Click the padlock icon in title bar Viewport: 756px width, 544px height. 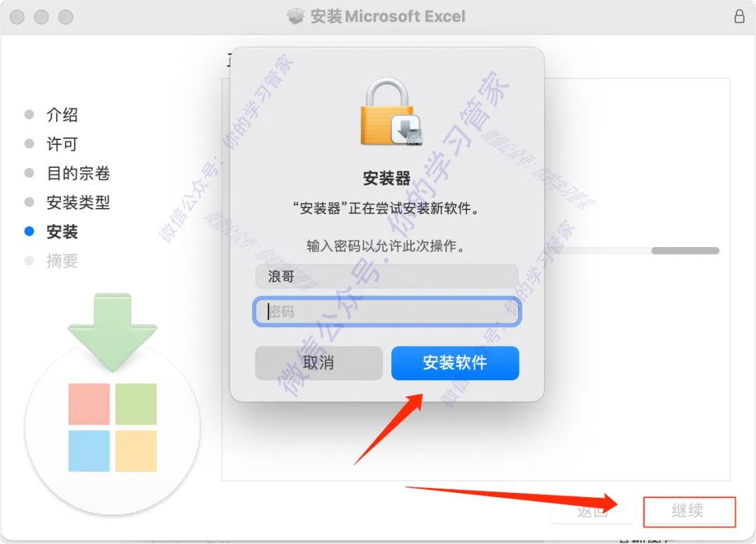pyautogui.click(x=739, y=16)
